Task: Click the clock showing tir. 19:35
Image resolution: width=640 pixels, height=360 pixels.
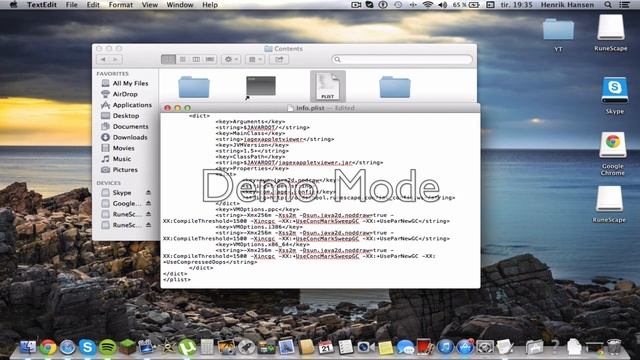Action: point(516,5)
